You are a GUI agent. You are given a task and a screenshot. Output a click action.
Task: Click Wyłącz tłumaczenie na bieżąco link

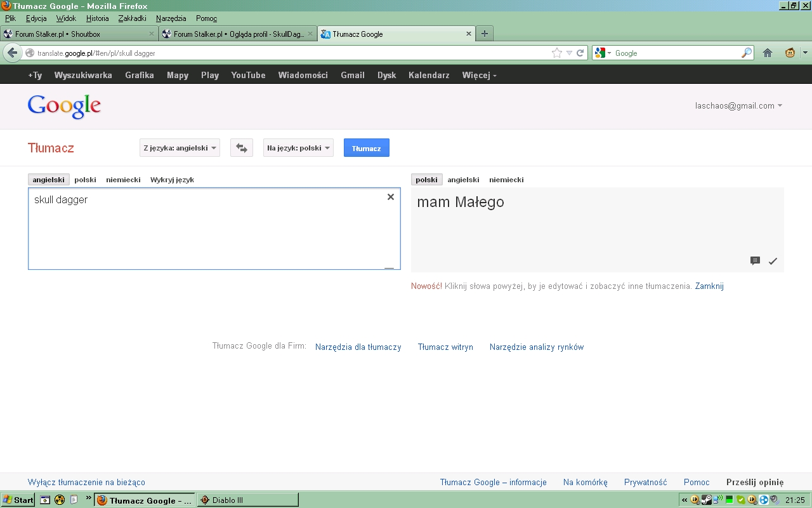86,483
